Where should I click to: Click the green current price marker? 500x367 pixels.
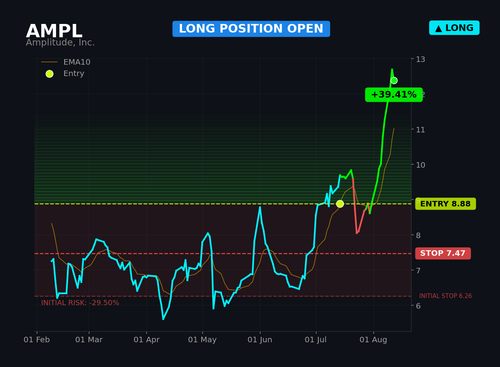(x=394, y=80)
